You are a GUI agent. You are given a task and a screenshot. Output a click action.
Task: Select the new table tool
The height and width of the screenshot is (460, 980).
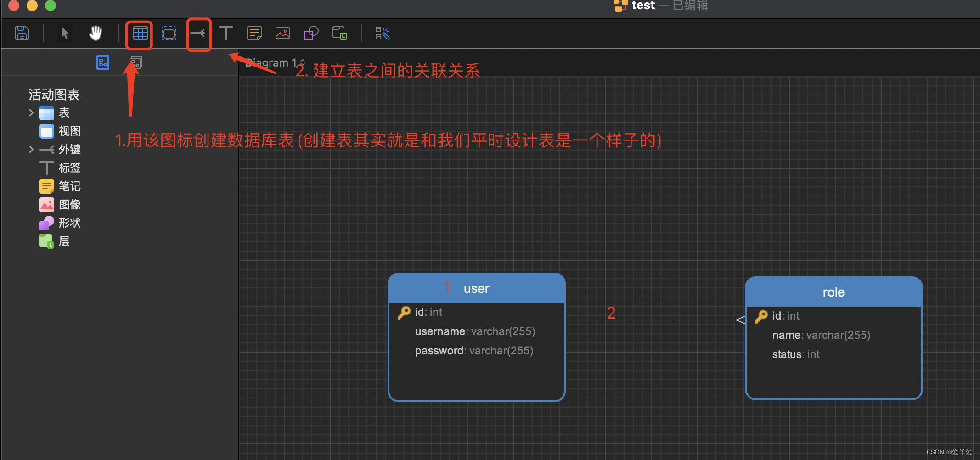pos(140,34)
